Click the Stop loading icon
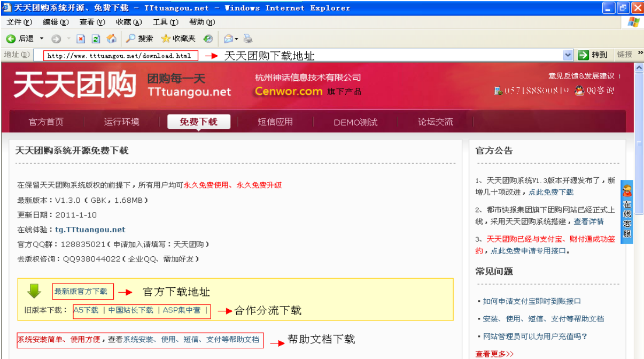This screenshot has width=644, height=359. [81, 39]
